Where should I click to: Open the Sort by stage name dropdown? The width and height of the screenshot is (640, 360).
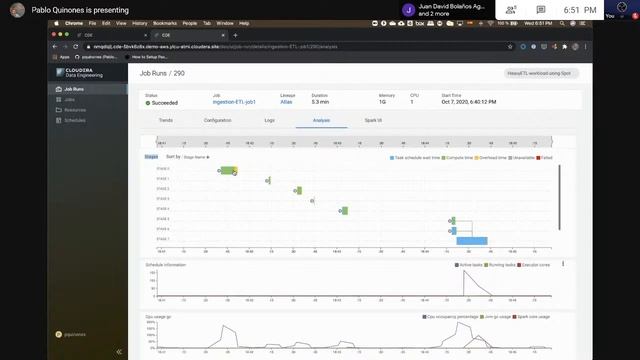tap(196, 157)
